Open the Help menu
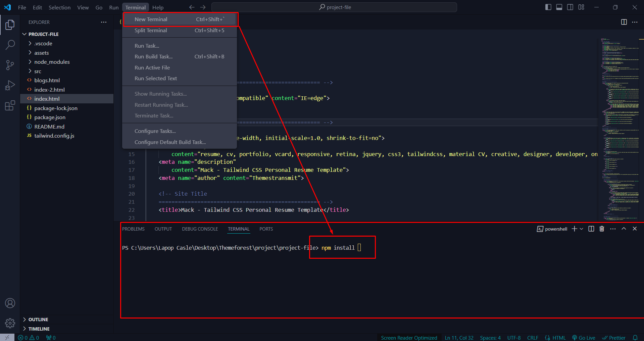The height and width of the screenshot is (341, 644). click(158, 7)
